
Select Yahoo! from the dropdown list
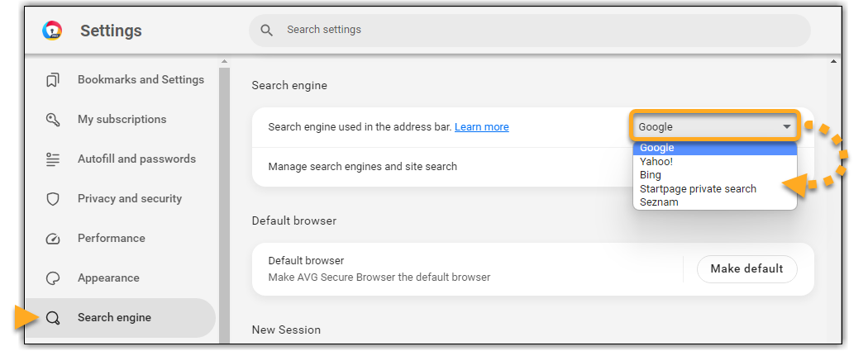pos(656,162)
